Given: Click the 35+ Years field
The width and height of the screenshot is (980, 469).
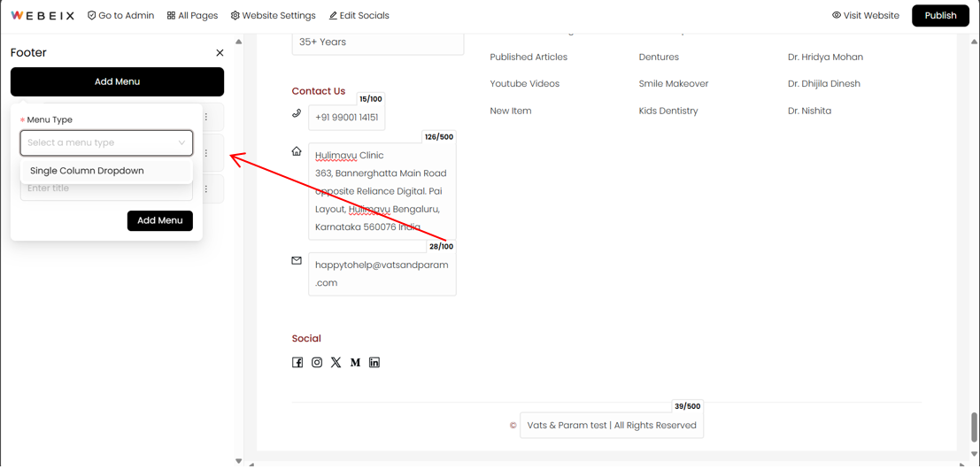Looking at the screenshot, I should point(378,42).
